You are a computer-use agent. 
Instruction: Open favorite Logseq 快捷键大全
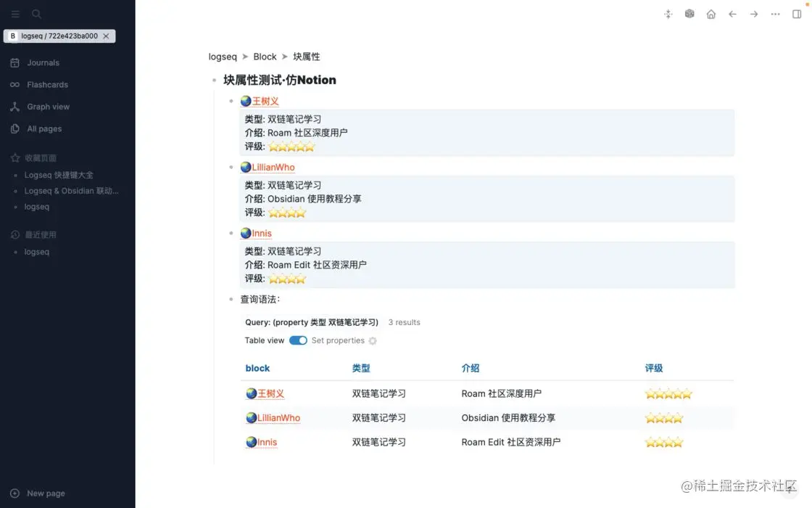tap(59, 175)
